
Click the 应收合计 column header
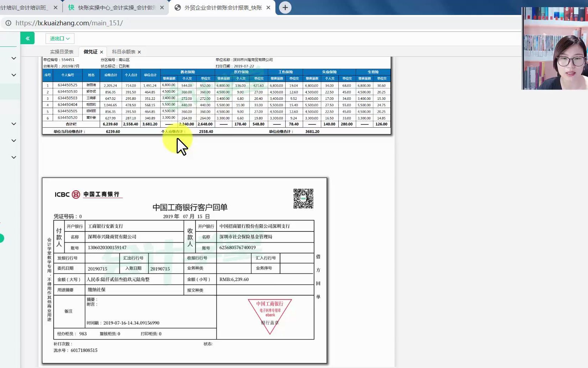tap(111, 75)
